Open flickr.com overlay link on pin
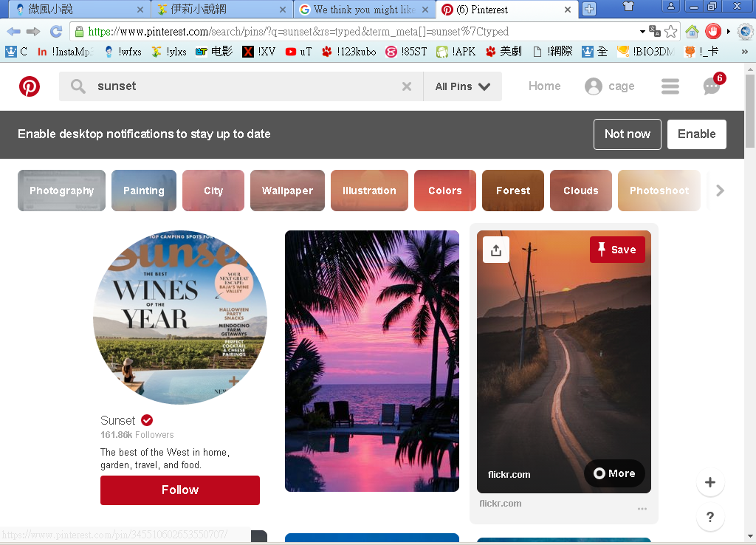 pyautogui.click(x=509, y=475)
